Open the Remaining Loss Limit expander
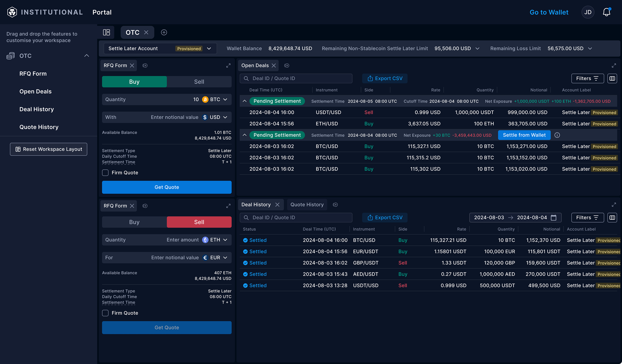Viewport: 622px width, 364px height. point(590,48)
